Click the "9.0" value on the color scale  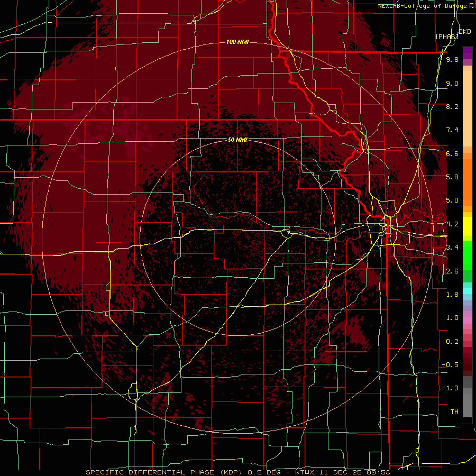pos(452,83)
